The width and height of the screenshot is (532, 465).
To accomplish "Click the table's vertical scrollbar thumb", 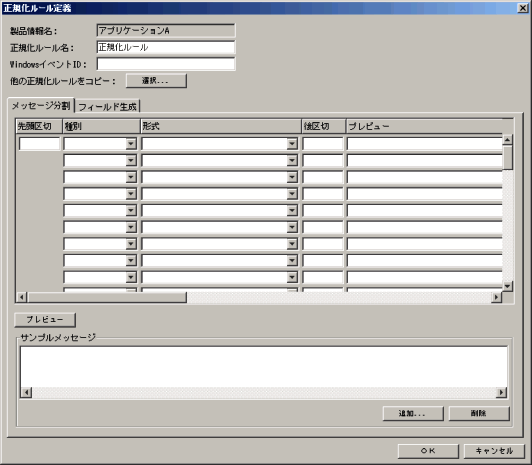I will click(x=508, y=158).
